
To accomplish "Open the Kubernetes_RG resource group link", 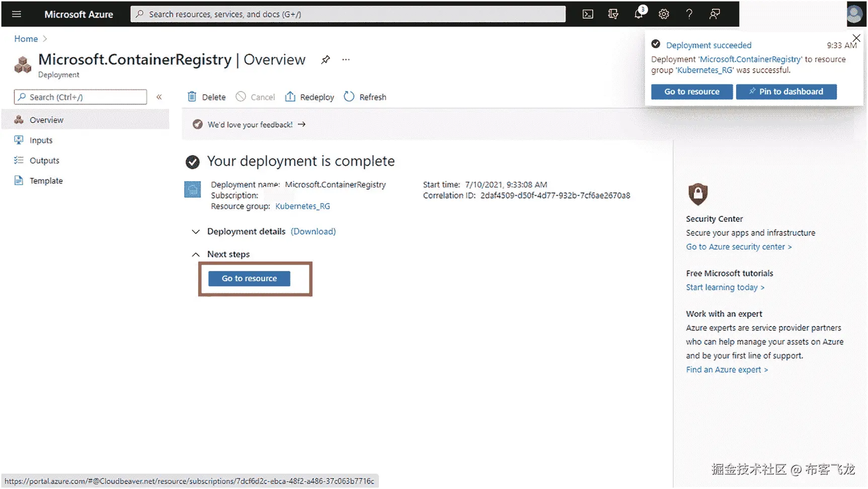I will pos(303,206).
